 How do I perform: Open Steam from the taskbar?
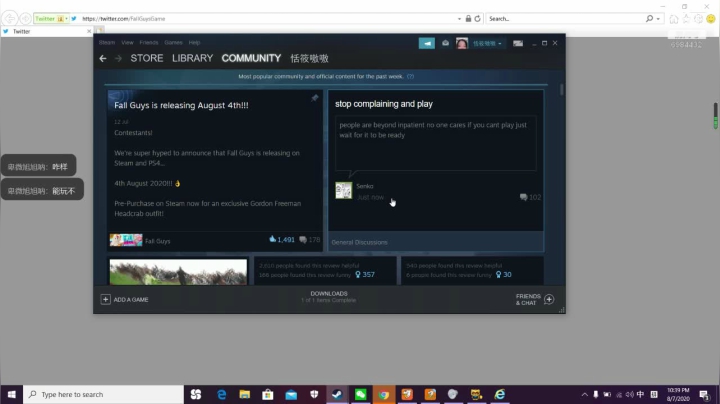337,394
